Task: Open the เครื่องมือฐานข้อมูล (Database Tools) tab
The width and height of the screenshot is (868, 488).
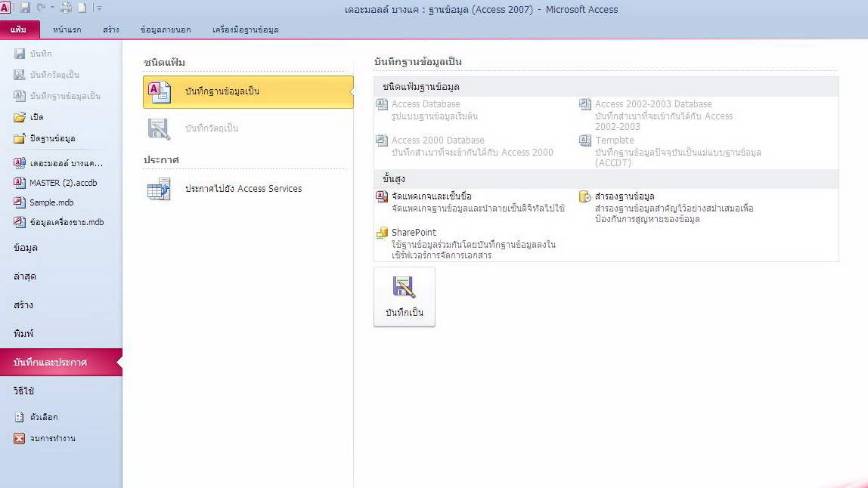Action: [245, 29]
